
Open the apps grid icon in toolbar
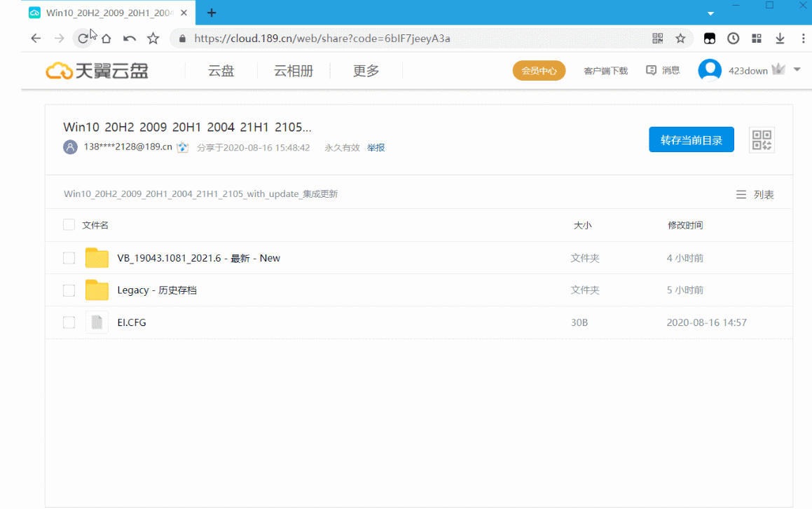(757, 39)
